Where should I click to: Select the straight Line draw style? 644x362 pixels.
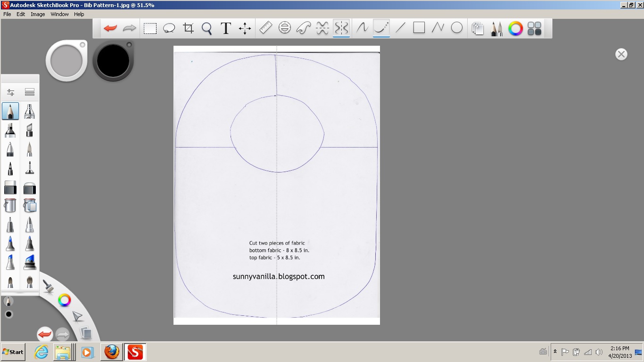[x=400, y=28]
